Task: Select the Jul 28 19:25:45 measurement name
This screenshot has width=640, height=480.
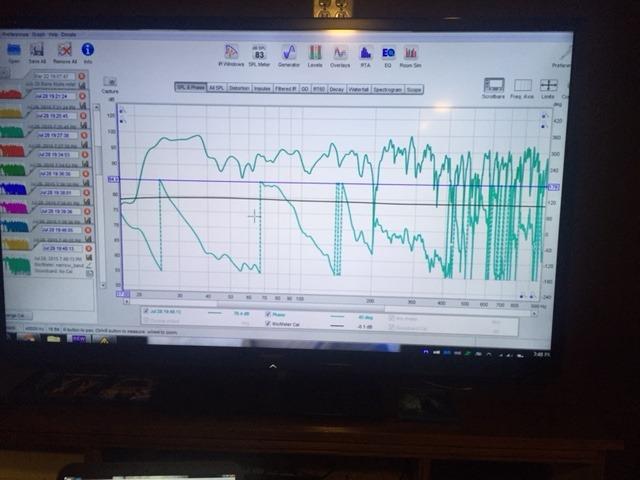Action: point(55,116)
